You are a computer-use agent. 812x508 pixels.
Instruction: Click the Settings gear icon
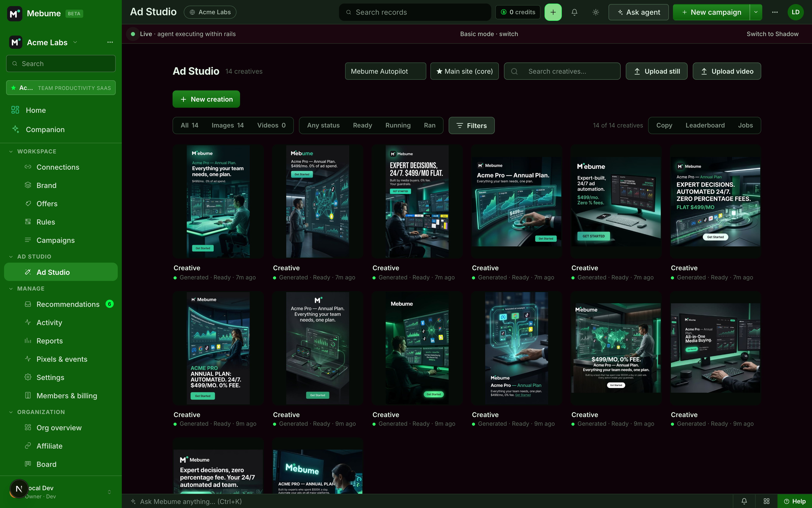(x=28, y=377)
